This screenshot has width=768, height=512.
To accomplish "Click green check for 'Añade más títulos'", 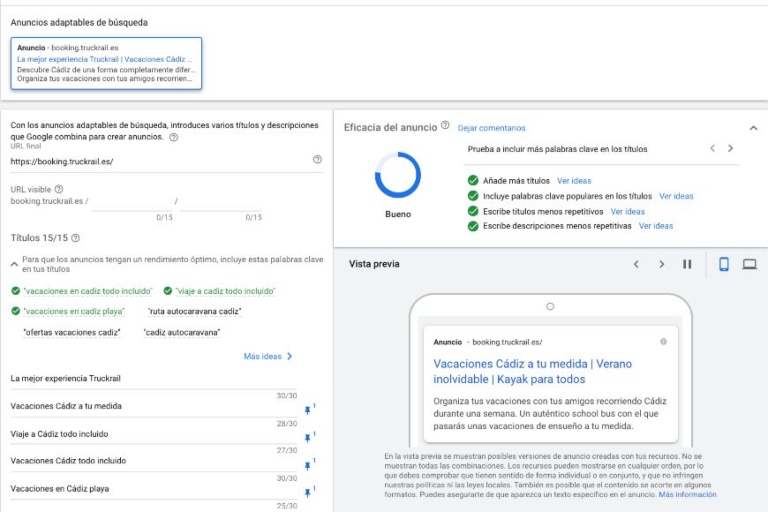I will coord(473,180).
